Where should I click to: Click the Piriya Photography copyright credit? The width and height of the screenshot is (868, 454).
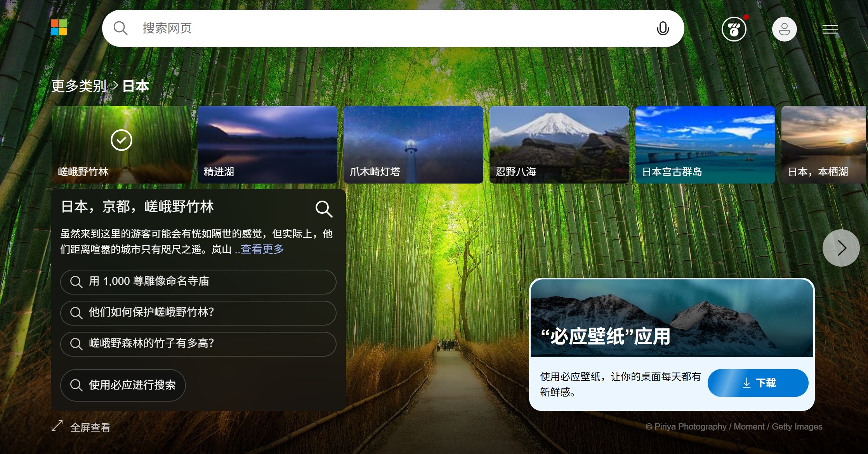click(734, 426)
